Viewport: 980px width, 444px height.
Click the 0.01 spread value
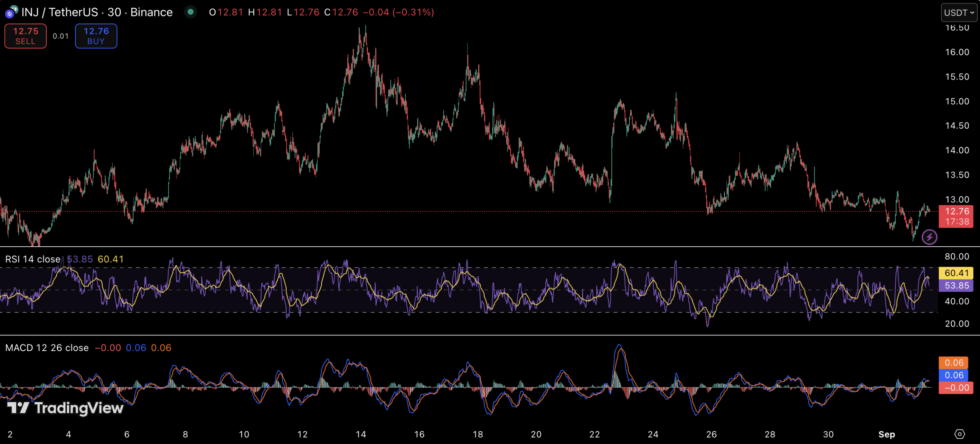tap(60, 36)
